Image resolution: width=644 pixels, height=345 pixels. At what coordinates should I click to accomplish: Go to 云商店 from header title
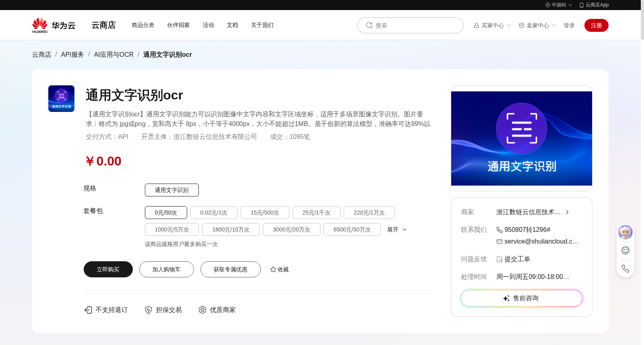(103, 25)
